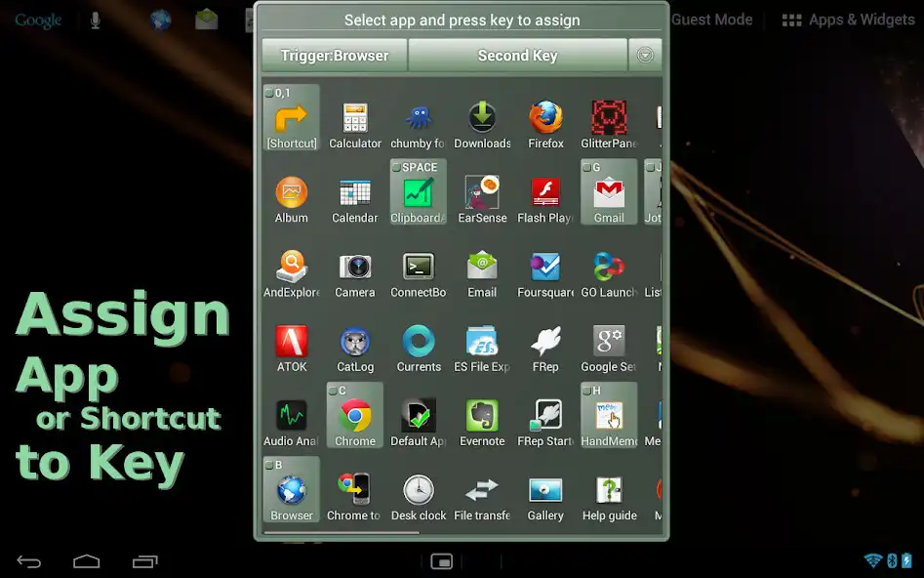Toggle the checkbox marked B on Browser
Screen dimensions: 924x578
pos(269,466)
